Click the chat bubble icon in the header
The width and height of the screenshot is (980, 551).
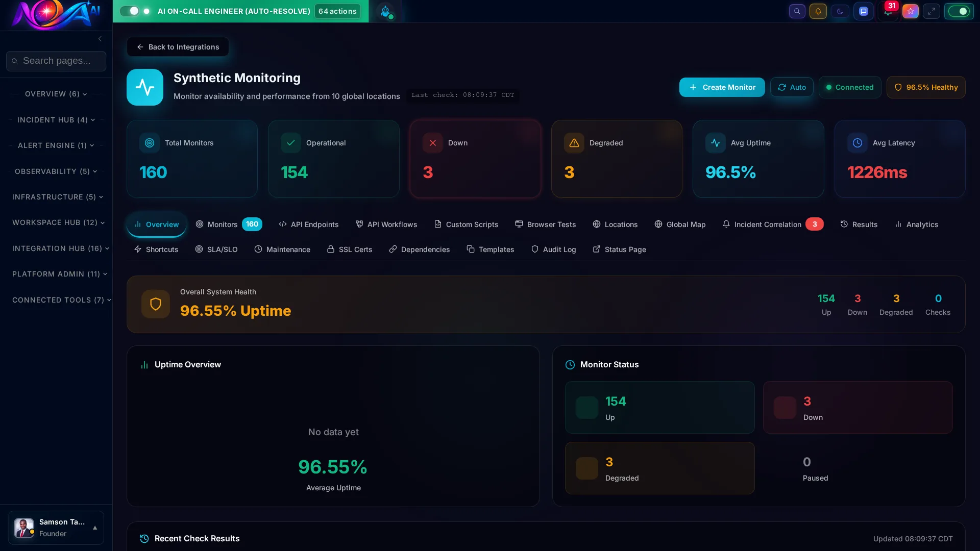[864, 11]
